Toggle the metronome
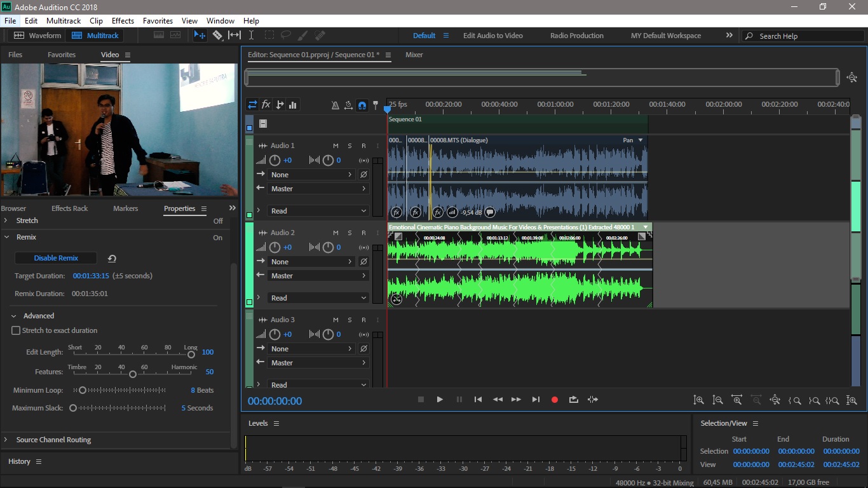 pyautogui.click(x=335, y=105)
